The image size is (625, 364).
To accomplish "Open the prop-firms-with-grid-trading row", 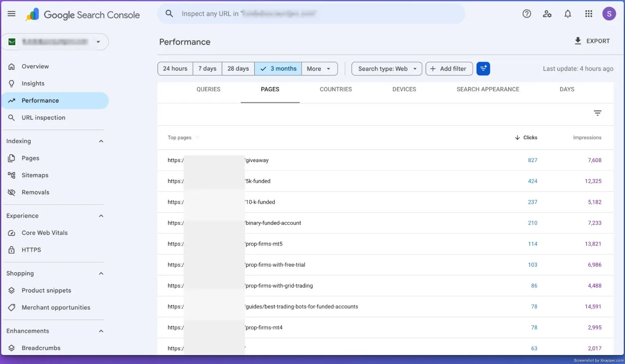I will (385, 286).
